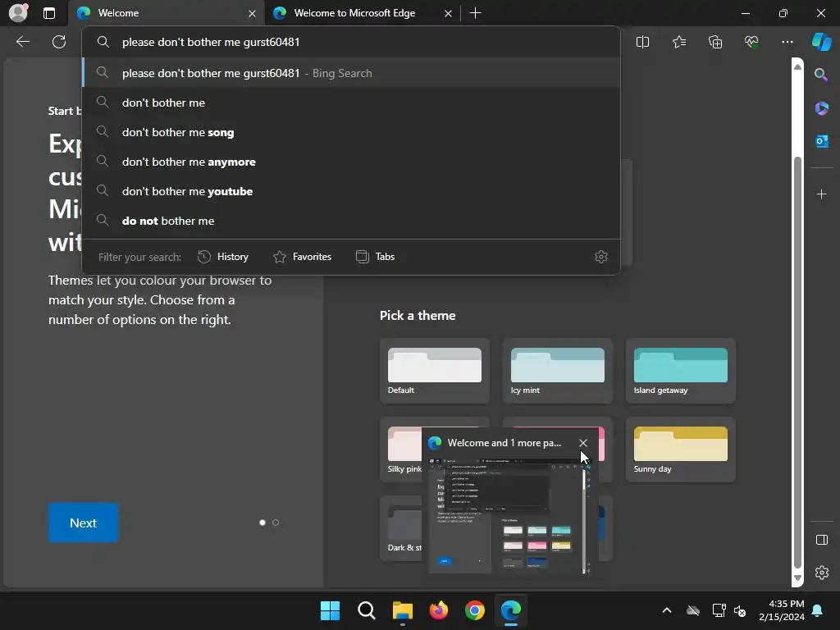Open File Explorer from taskbar

click(402, 610)
